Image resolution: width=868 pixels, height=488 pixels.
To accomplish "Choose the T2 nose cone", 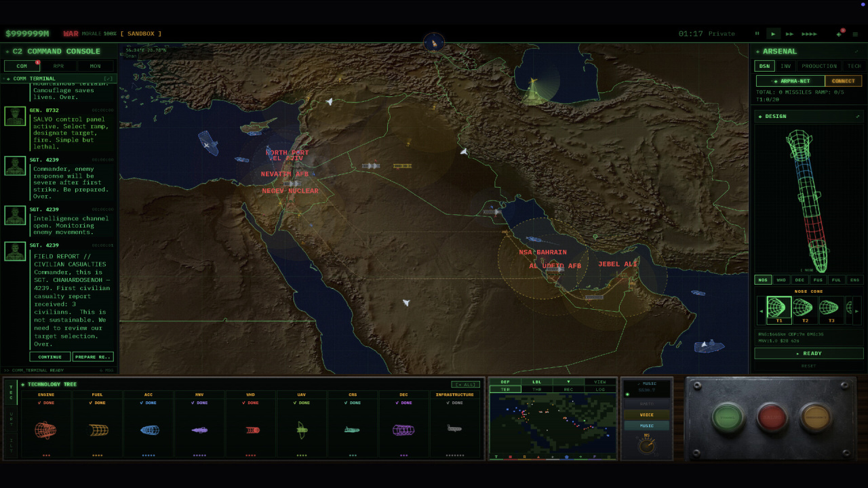I will pyautogui.click(x=805, y=310).
